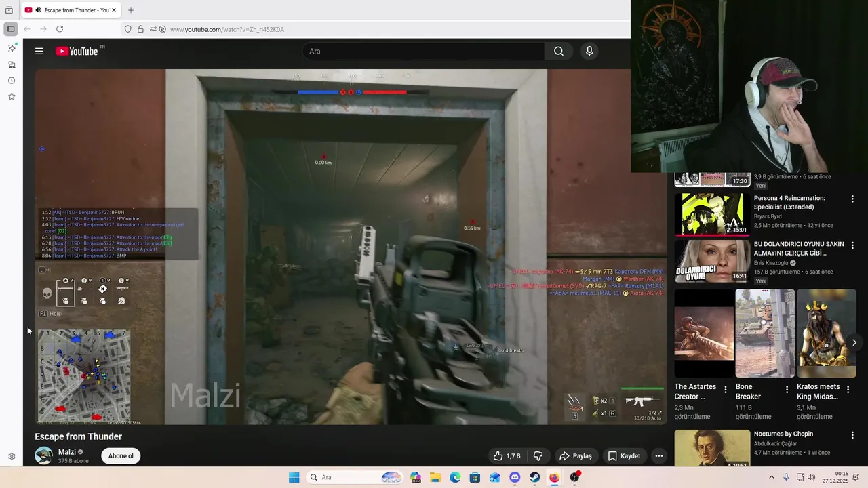Click the video player area
The width and height of the screenshot is (868, 488).
click(x=351, y=247)
